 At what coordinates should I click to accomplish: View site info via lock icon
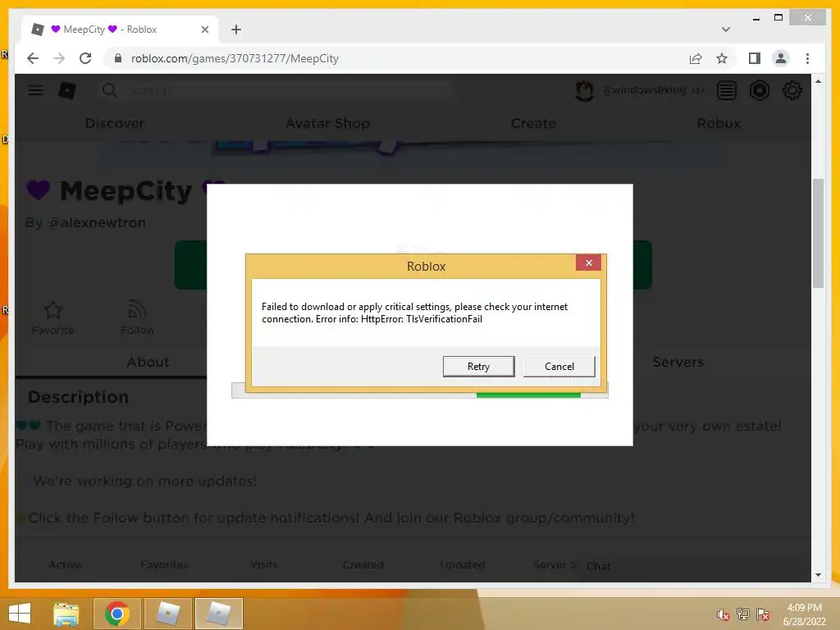click(x=118, y=58)
